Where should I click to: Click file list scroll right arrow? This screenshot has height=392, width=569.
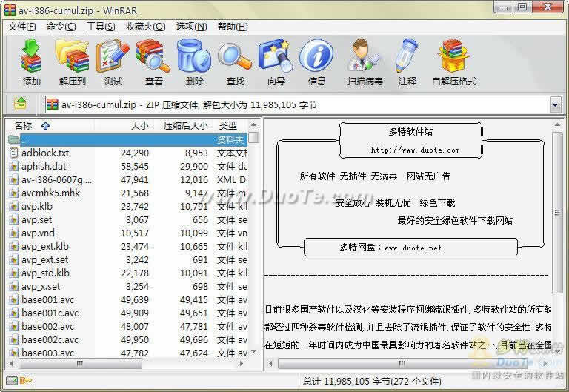[x=242, y=363]
